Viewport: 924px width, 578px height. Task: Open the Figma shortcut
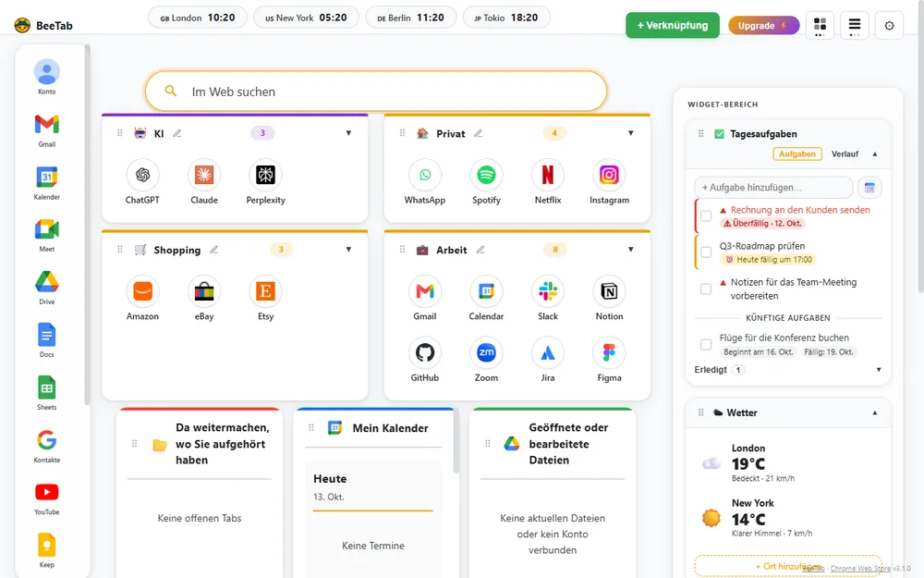pos(609,352)
